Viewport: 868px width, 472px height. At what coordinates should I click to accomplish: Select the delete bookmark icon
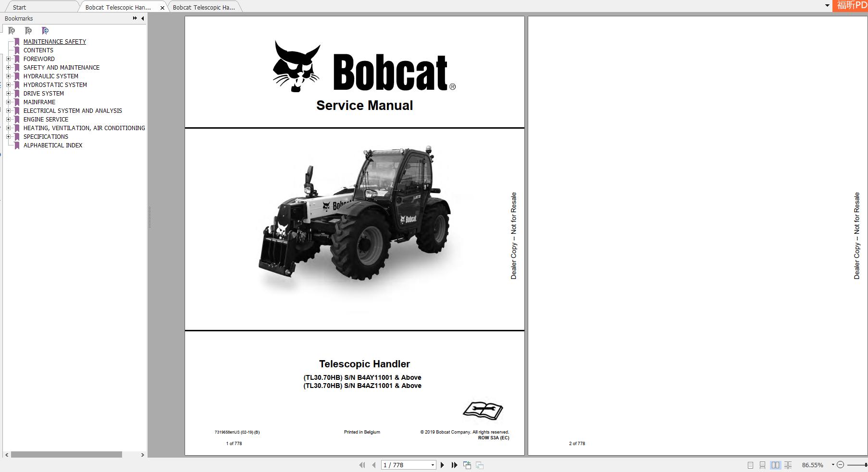(11, 30)
